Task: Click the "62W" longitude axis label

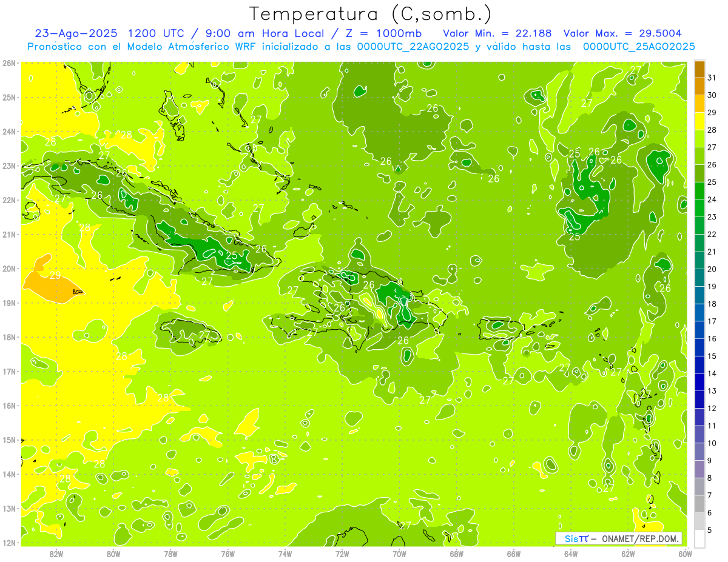Action: click(628, 553)
